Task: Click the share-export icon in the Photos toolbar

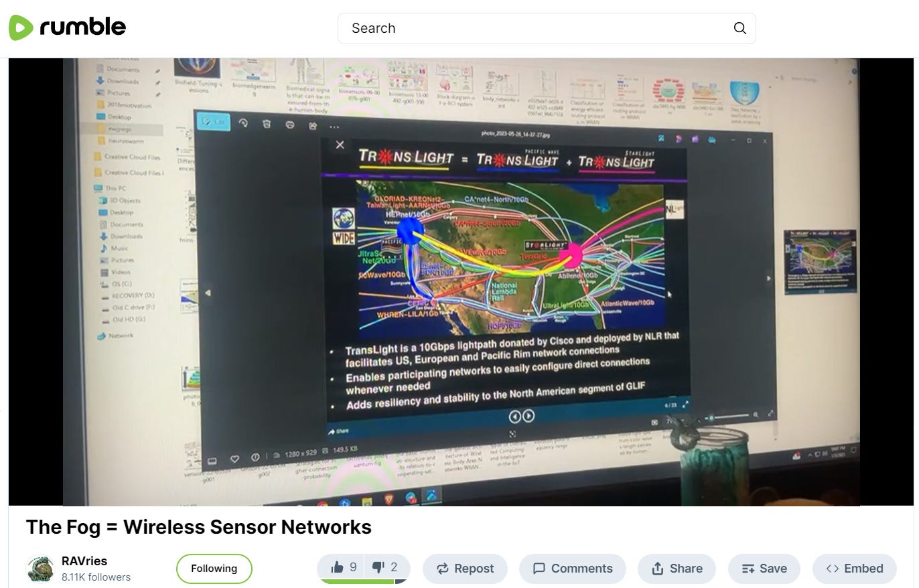Action: tap(312, 125)
